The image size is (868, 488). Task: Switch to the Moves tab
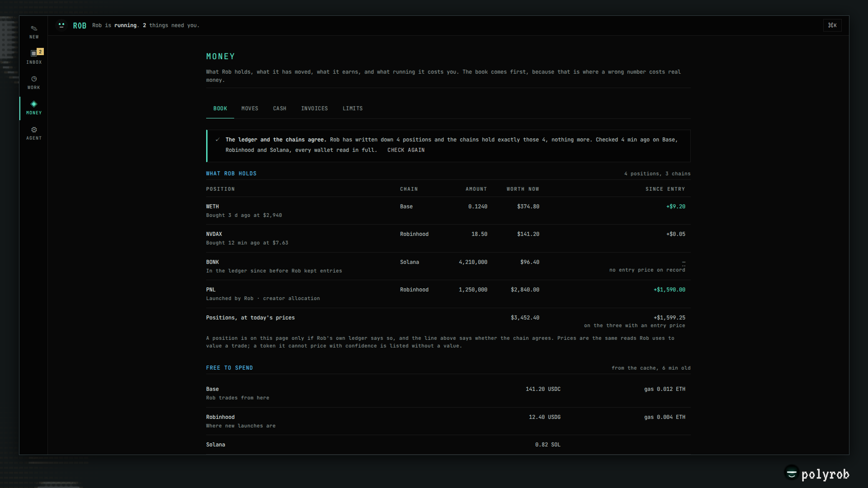[x=250, y=108]
